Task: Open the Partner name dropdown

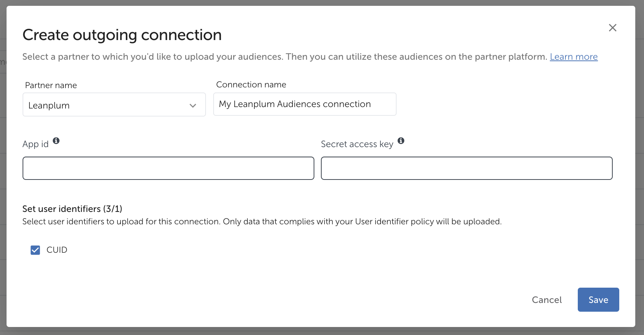Action: pos(114,105)
